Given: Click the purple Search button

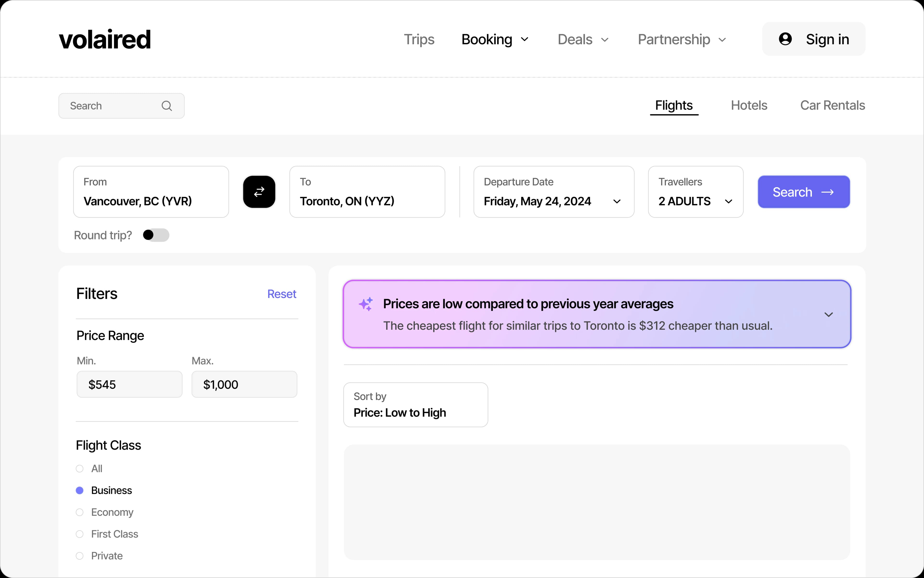Looking at the screenshot, I should click(x=804, y=192).
